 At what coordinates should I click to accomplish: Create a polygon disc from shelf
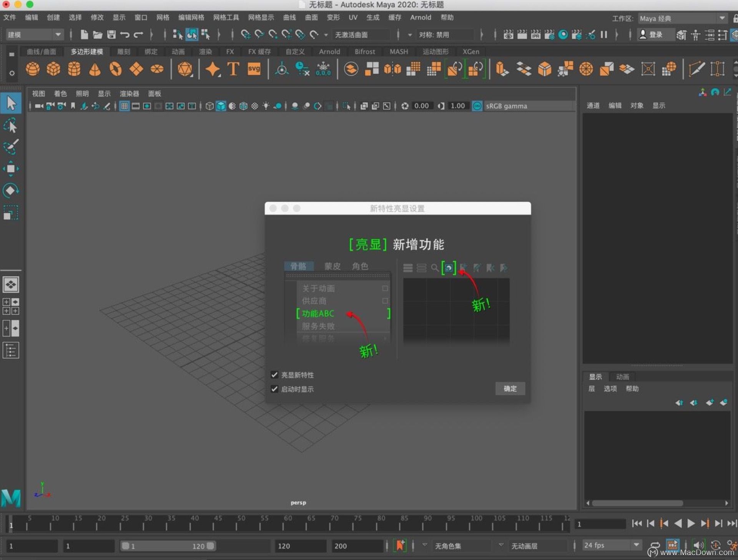tap(157, 69)
